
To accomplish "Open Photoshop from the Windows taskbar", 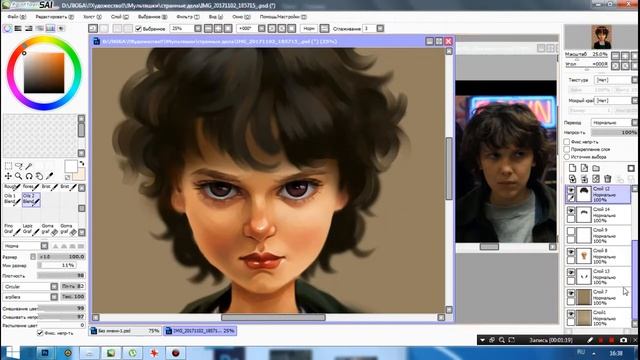I will [44, 353].
